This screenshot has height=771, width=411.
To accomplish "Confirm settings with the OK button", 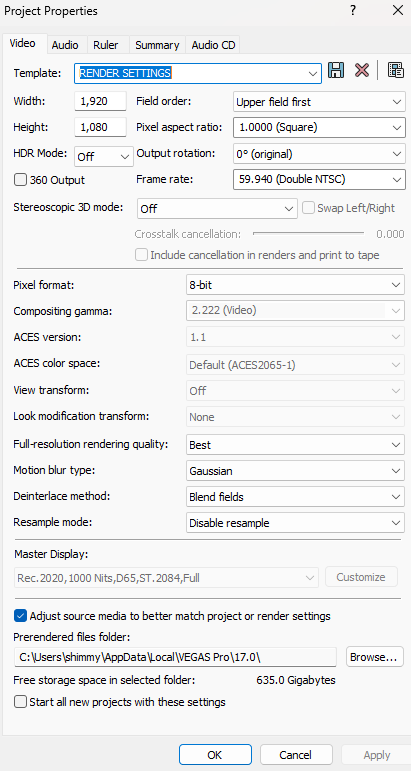I will 215,755.
